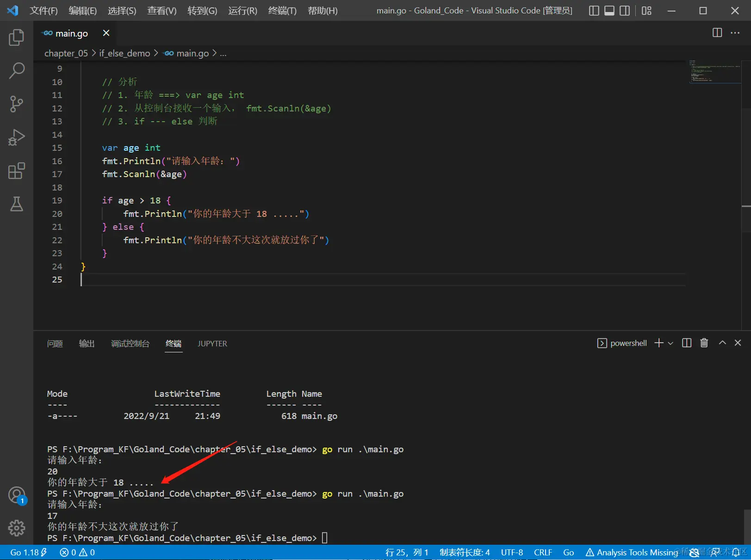This screenshot has width=751, height=560.
Task: Click fmt.Scanln(&age) code on line 17
Action: 144,174
